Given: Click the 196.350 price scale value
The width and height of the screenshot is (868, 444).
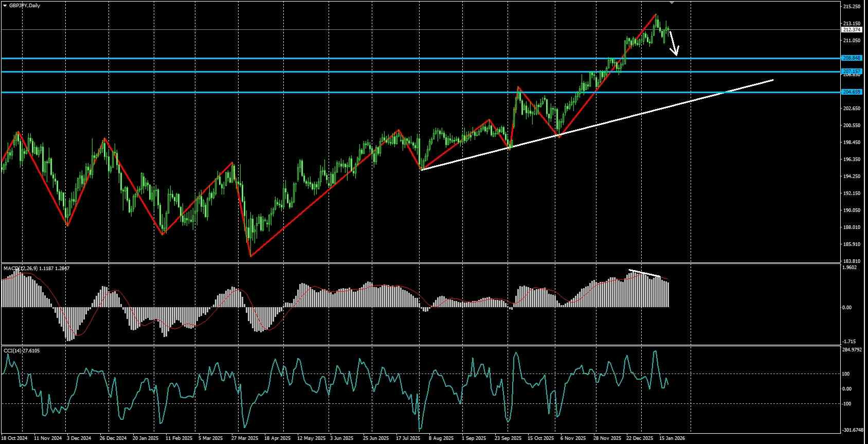Looking at the screenshot, I should 852,159.
